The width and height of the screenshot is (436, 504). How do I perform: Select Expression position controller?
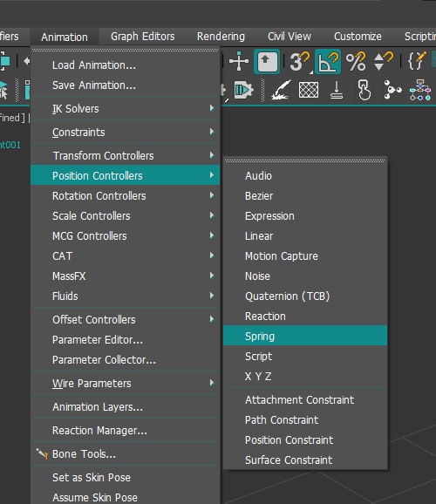pyautogui.click(x=305, y=215)
